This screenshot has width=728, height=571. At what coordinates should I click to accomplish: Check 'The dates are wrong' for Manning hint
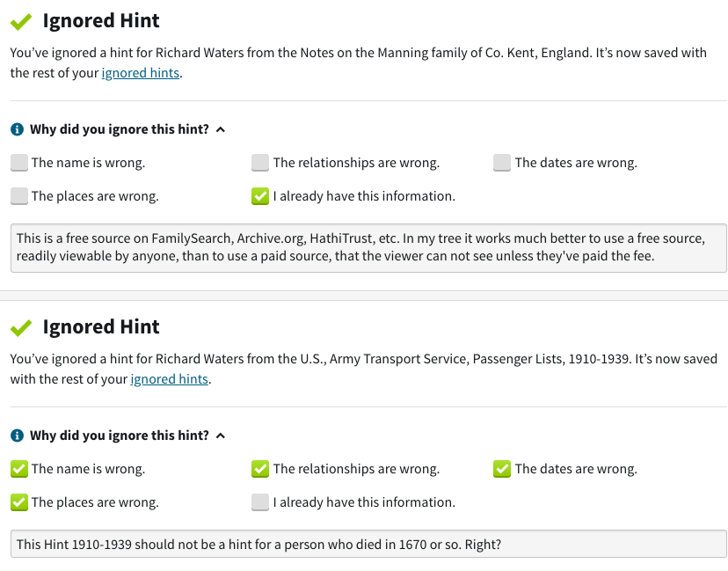tap(502, 163)
